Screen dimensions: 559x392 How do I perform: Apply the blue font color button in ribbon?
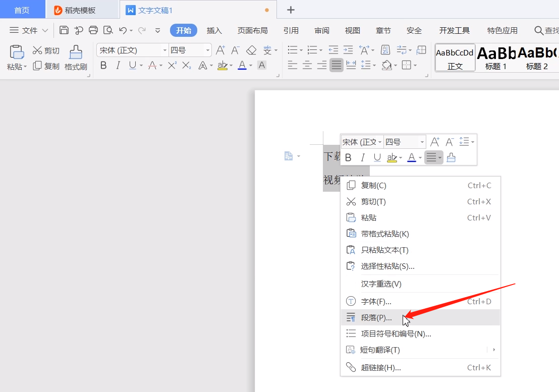tap(242, 65)
